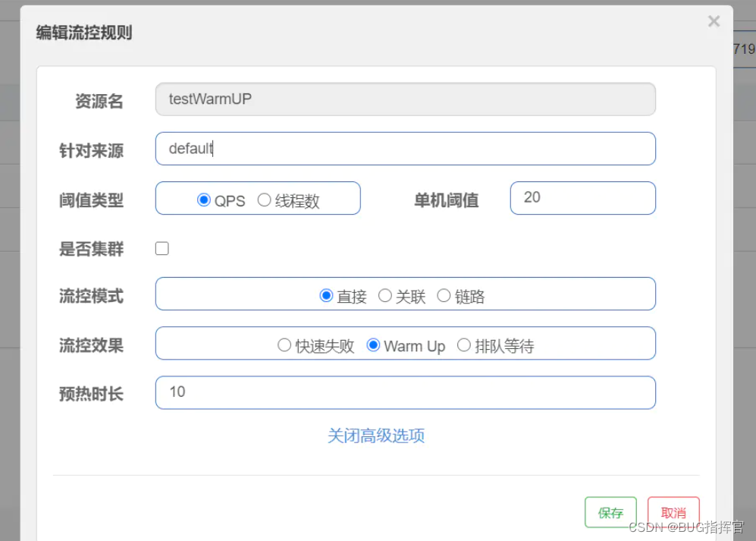
Task: Close the 编辑流控规则 dialog with X
Action: (x=714, y=22)
